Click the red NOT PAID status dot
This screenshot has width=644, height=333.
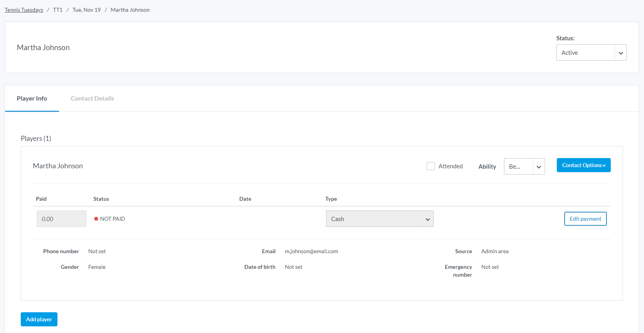coord(96,219)
